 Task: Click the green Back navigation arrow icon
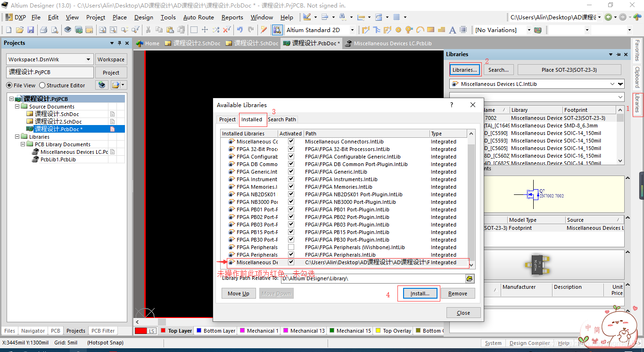[x=609, y=17]
